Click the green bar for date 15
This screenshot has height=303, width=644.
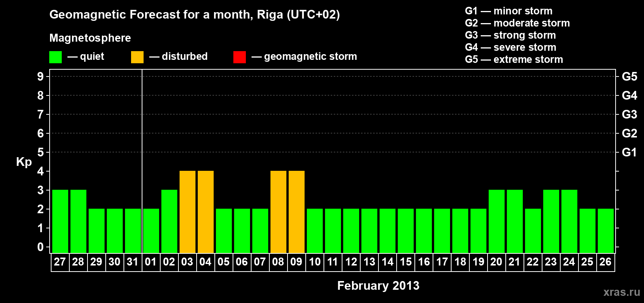click(x=406, y=231)
